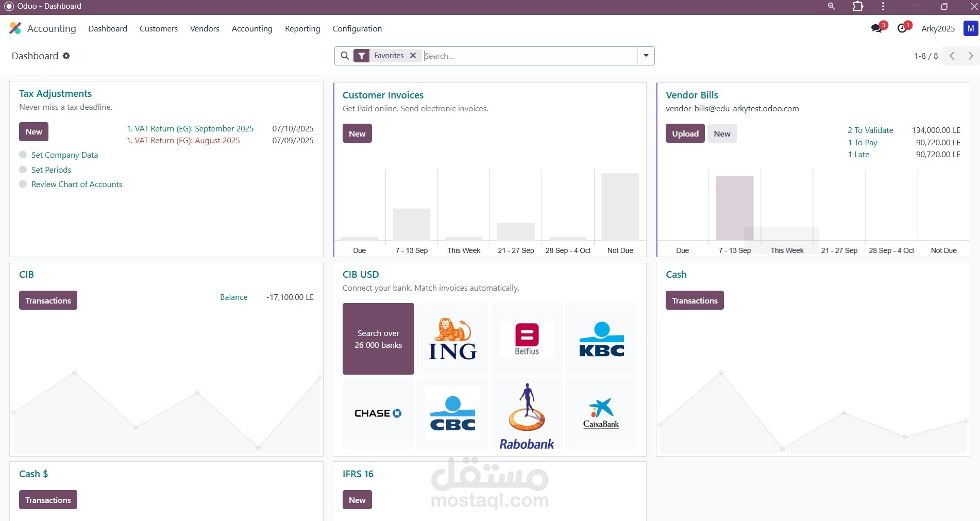
Task: Select the Chase bank logo
Action: [x=378, y=413]
